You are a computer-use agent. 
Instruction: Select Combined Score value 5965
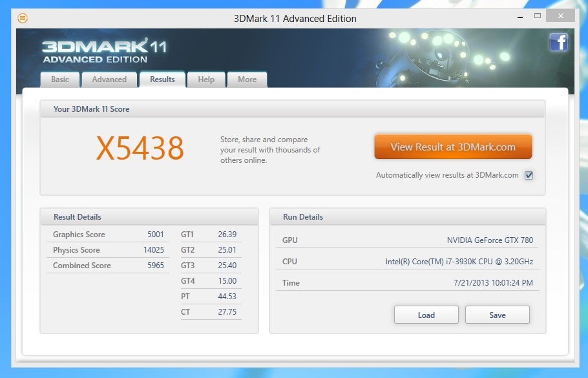point(156,265)
